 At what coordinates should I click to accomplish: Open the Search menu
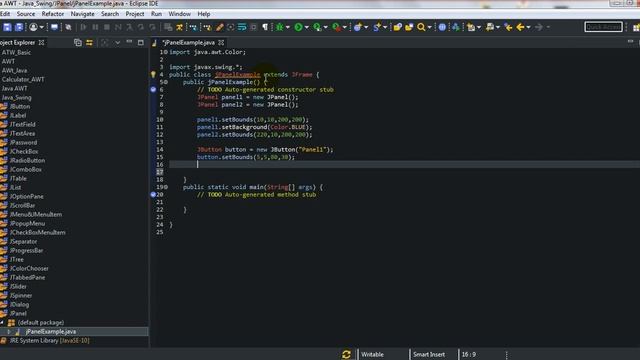pyautogui.click(x=110, y=14)
